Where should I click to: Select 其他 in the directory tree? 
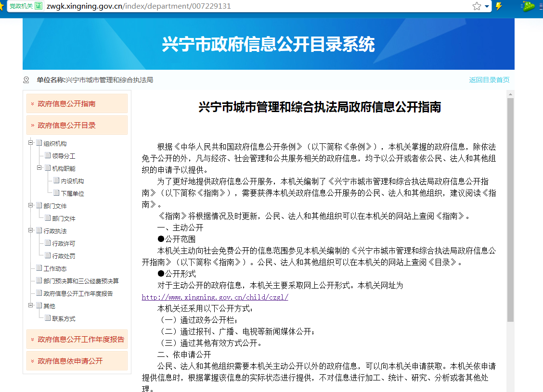(x=49, y=306)
